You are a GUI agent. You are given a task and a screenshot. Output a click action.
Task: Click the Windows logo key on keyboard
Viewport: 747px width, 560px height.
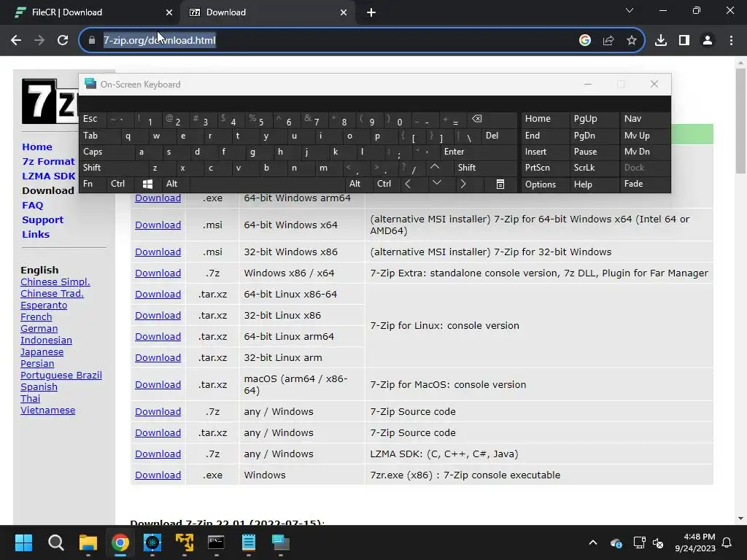click(147, 184)
